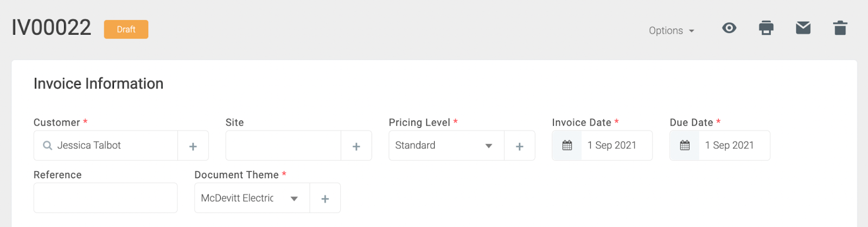
Task: Click the Draft status badge
Action: pos(126,29)
